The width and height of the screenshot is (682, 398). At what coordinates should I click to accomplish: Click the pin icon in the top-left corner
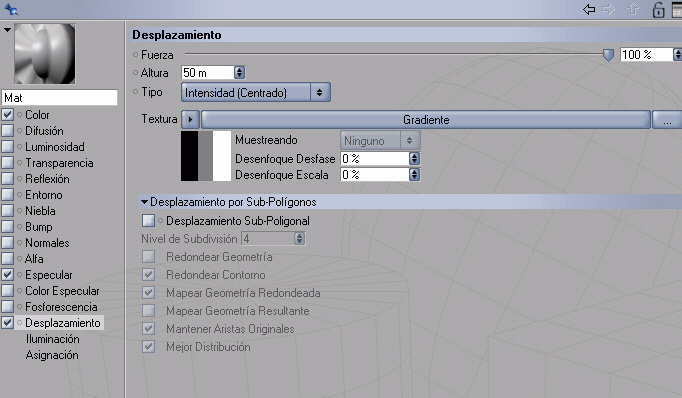(11, 9)
